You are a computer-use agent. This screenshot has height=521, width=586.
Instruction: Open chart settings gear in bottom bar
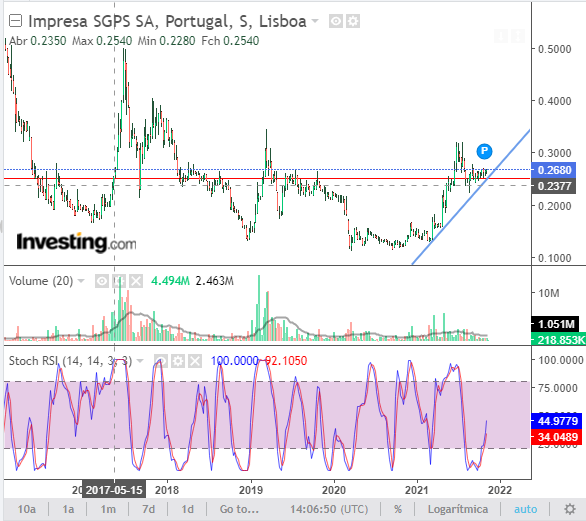(x=570, y=509)
